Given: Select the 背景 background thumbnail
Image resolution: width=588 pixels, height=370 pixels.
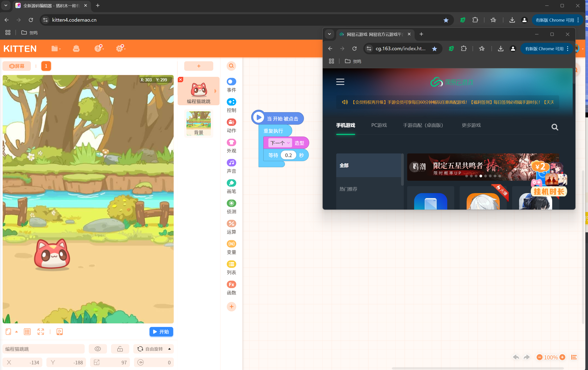Looking at the screenshot, I should (199, 123).
